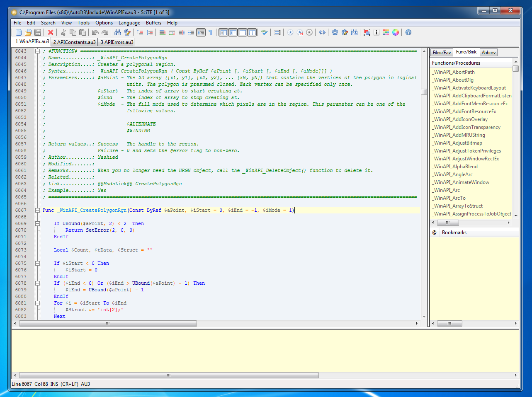
Task: Open help via the question mark icon
Action: [408, 32]
